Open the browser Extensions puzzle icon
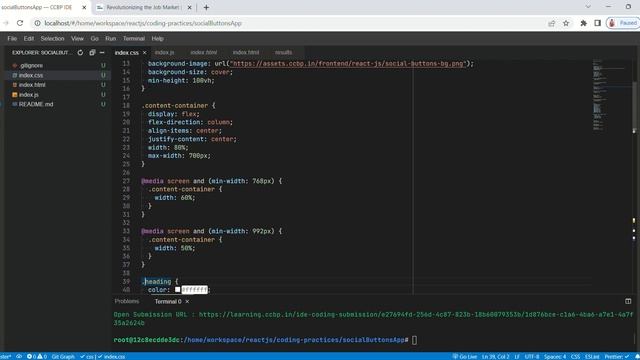Image resolution: width=640 pixels, height=360 pixels. (584, 23)
